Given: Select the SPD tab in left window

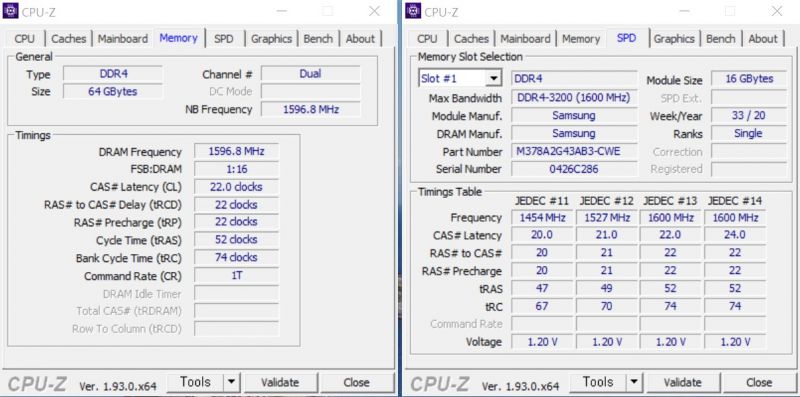Looking at the screenshot, I should [x=223, y=39].
